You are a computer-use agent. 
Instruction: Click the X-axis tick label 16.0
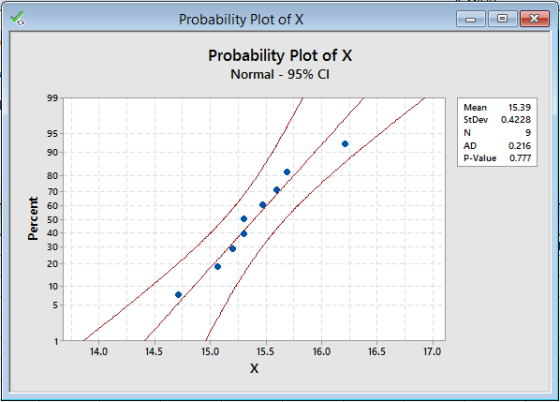pos(321,352)
